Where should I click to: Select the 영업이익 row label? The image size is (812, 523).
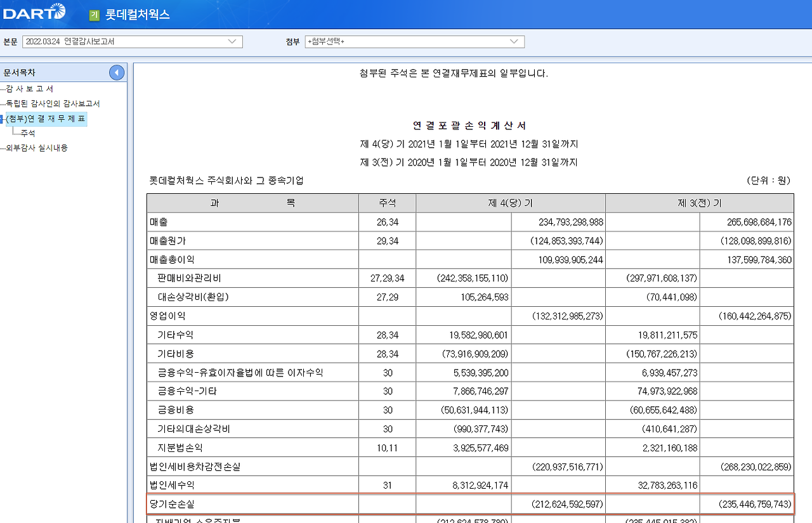point(168,316)
